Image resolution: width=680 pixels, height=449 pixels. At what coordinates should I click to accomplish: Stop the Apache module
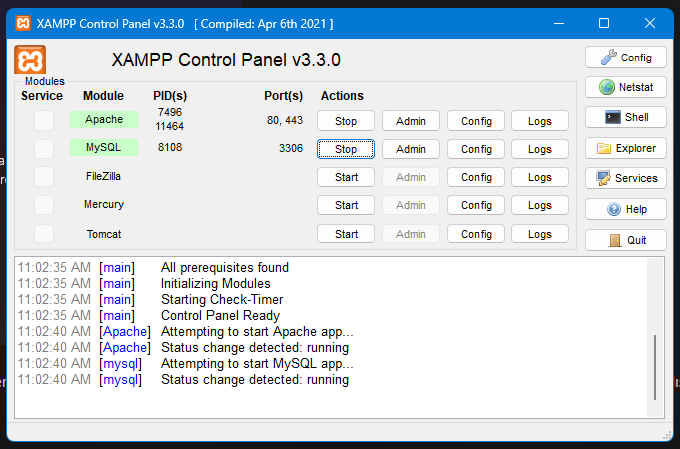click(x=346, y=121)
